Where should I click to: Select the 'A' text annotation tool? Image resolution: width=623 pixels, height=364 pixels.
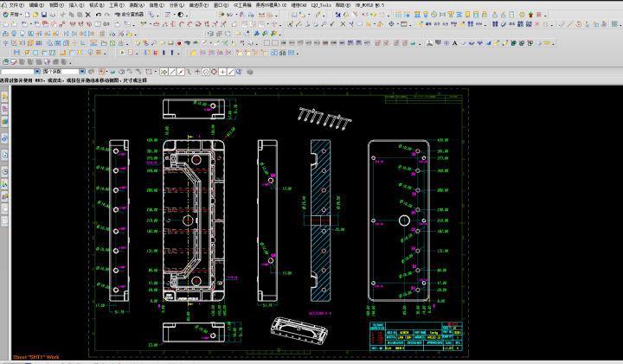454,42
